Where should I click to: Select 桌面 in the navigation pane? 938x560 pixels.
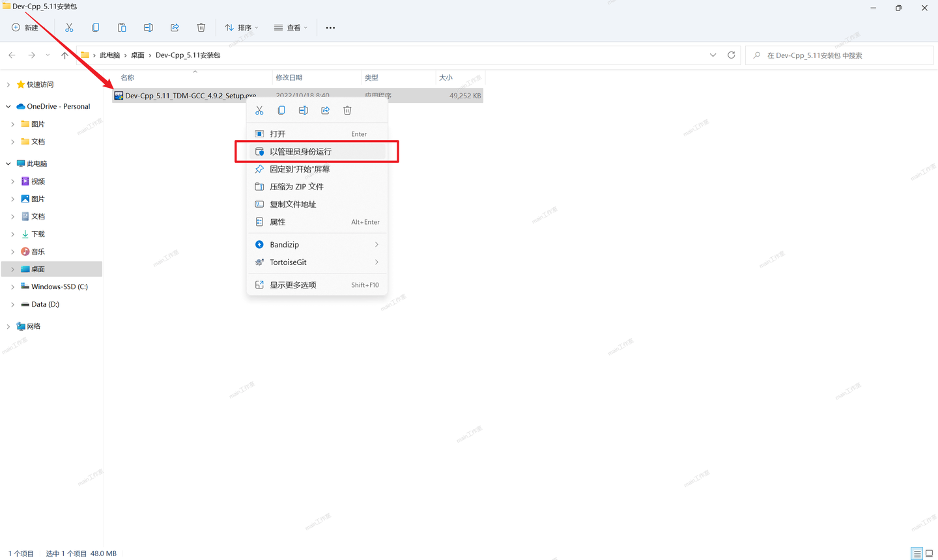tap(38, 269)
